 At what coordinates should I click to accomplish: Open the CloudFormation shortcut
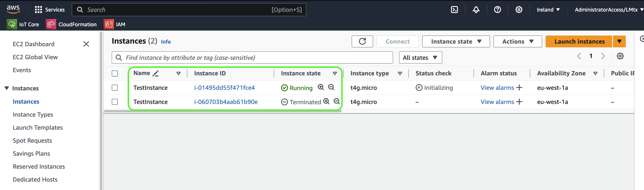pyautogui.click(x=71, y=24)
